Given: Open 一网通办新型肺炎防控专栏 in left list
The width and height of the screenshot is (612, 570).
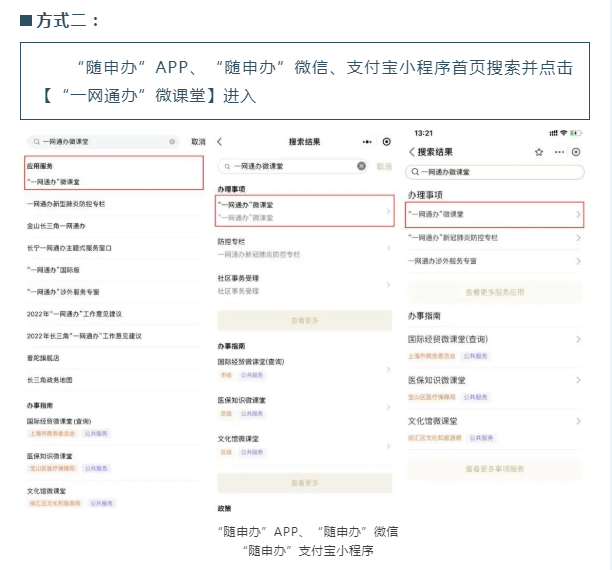Looking at the screenshot, I should point(66,204).
